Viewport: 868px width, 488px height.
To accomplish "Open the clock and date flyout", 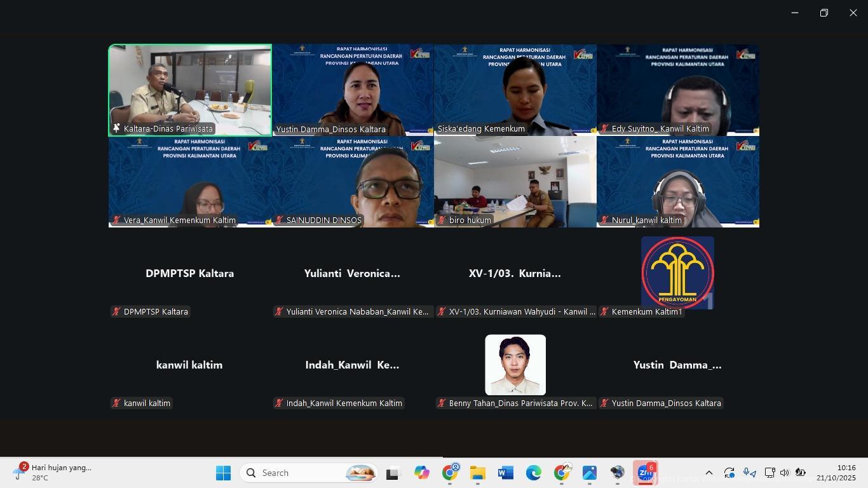I will coord(836,473).
